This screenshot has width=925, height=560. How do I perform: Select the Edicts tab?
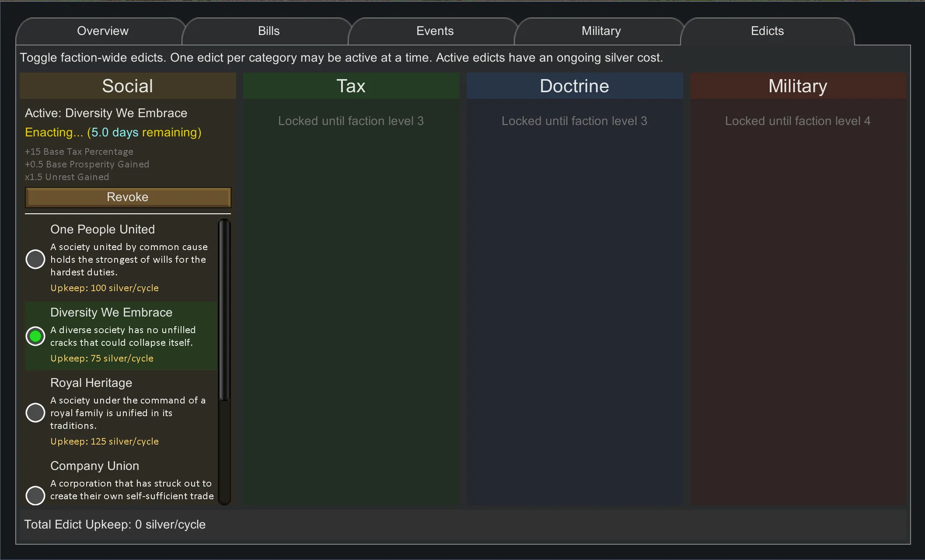(767, 31)
